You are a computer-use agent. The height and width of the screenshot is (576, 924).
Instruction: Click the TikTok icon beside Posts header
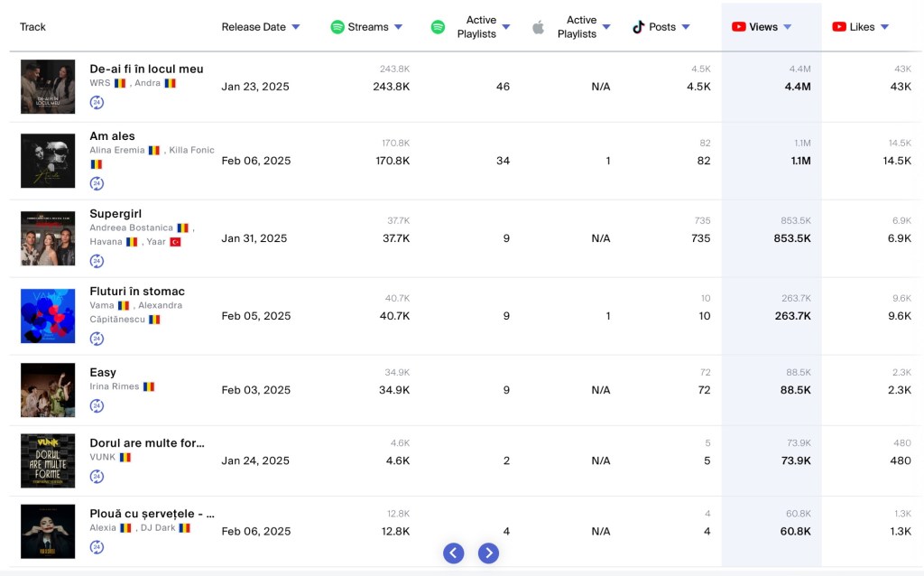click(639, 27)
